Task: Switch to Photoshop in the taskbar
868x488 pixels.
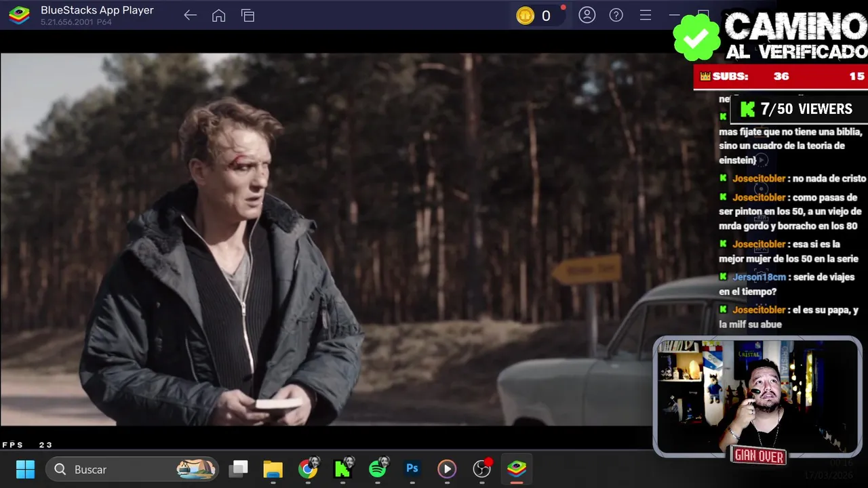Action: pos(412,468)
